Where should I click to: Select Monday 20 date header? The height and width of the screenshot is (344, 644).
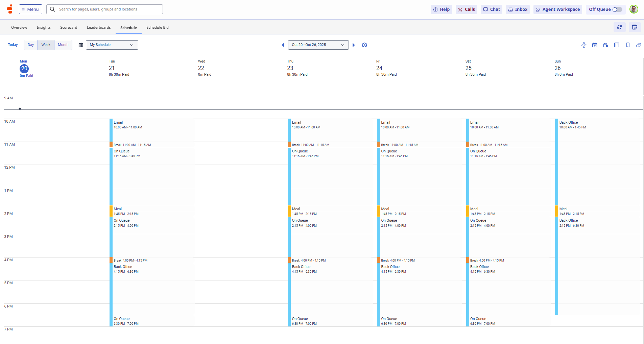[24, 69]
